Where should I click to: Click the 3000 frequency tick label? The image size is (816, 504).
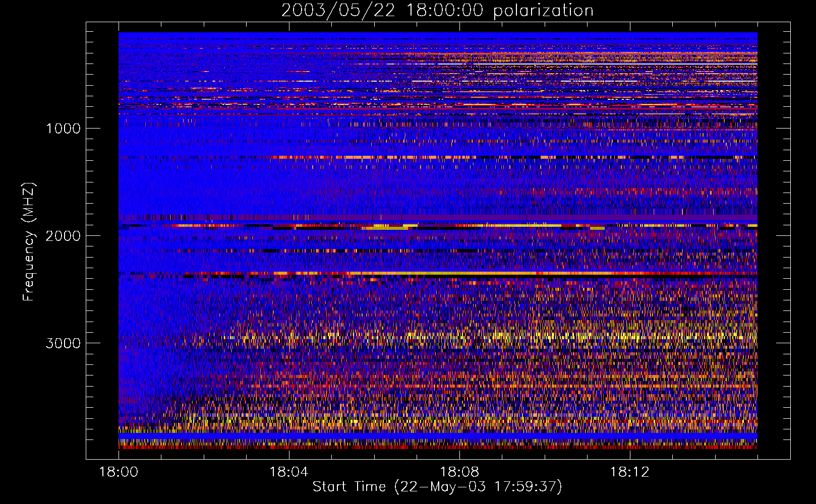pos(63,343)
